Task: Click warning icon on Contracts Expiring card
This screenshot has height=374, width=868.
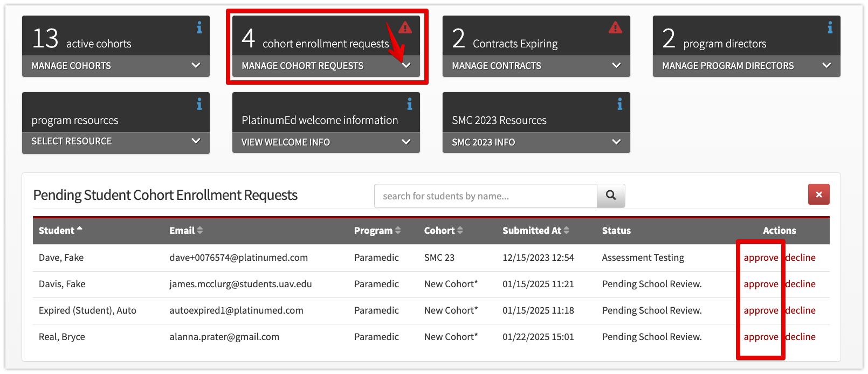Action: (615, 27)
